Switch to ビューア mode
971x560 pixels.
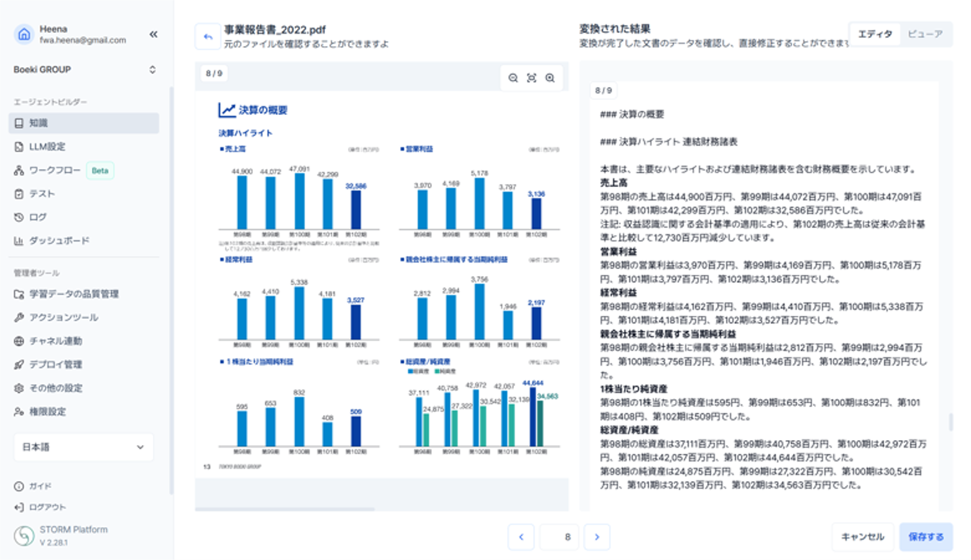[x=925, y=34]
